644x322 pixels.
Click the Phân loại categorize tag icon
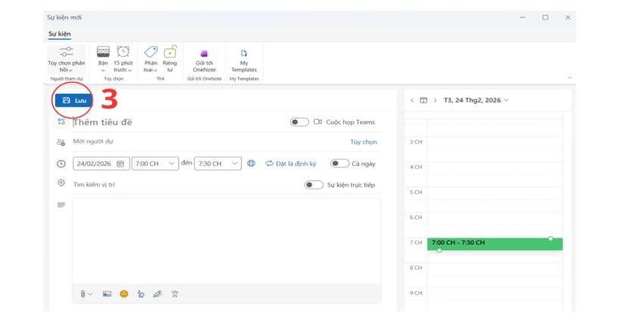151,52
